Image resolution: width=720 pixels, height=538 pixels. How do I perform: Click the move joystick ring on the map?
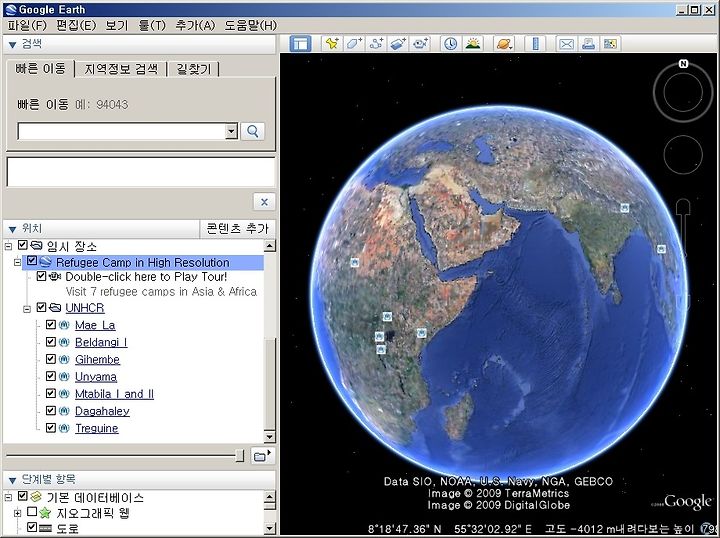pos(683,154)
